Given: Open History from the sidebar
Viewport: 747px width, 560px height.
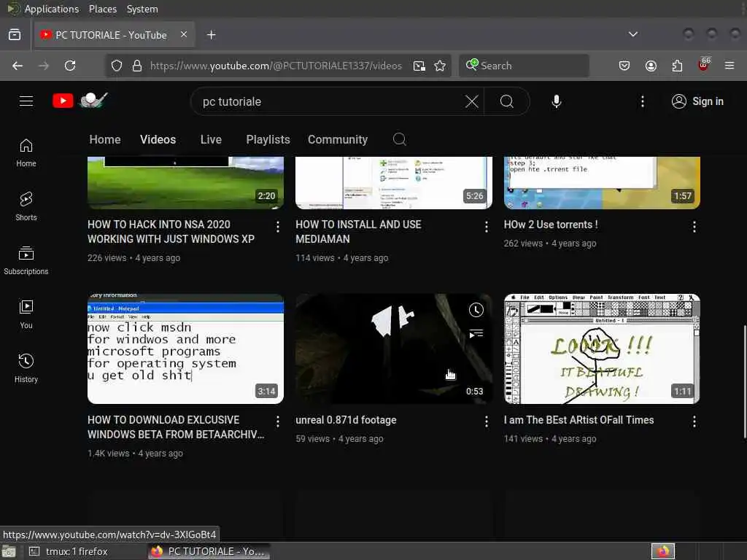Looking at the screenshot, I should point(26,368).
